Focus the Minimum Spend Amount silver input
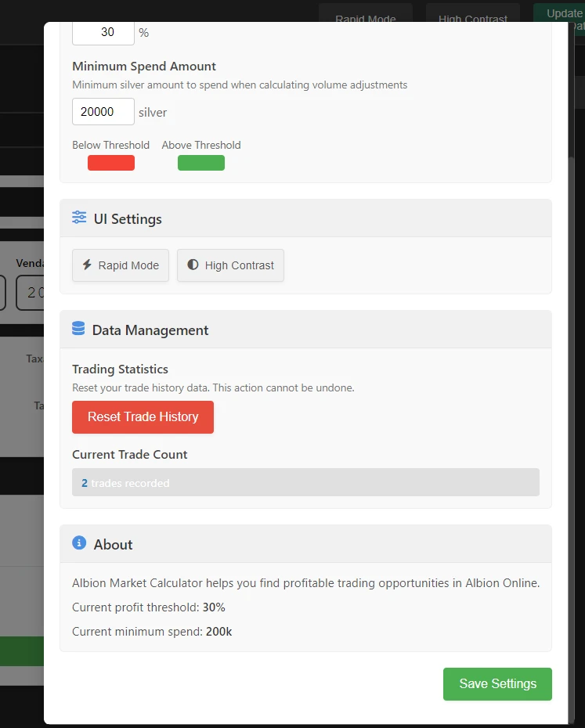585x728 pixels. click(x=103, y=112)
